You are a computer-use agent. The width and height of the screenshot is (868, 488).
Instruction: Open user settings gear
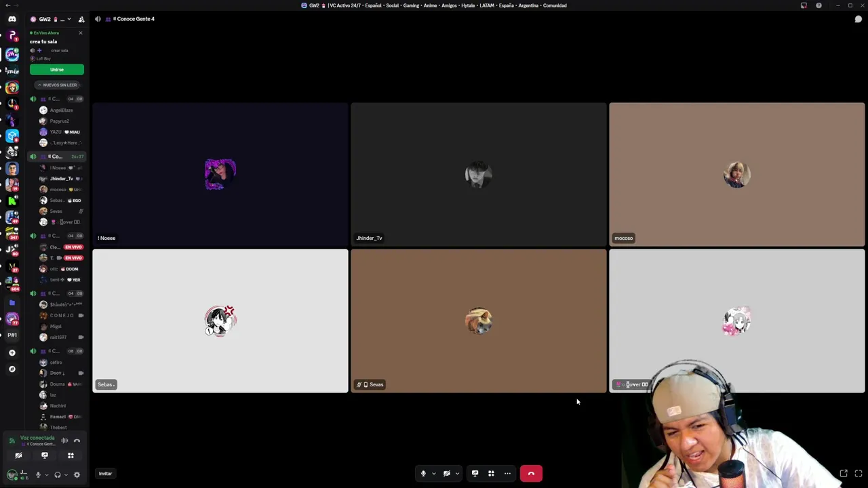77,475
